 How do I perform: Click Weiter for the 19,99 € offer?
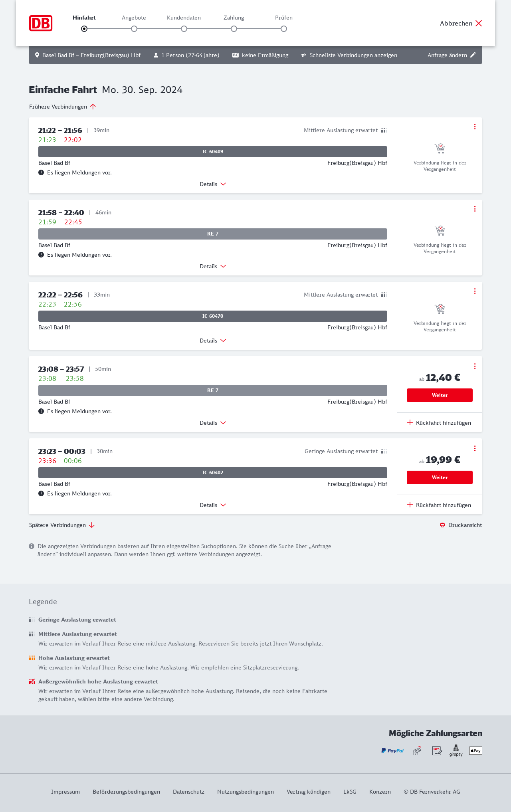[440, 477]
